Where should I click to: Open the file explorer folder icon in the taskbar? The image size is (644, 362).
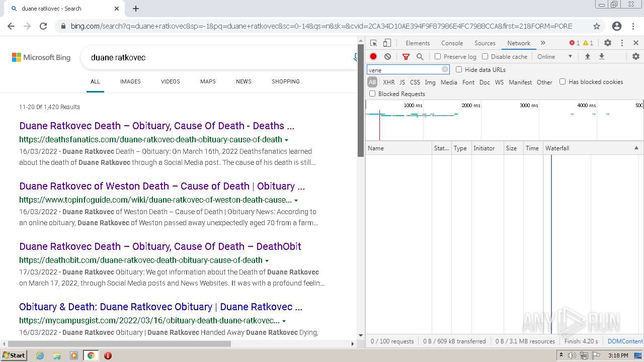pyautogui.click(x=57, y=355)
